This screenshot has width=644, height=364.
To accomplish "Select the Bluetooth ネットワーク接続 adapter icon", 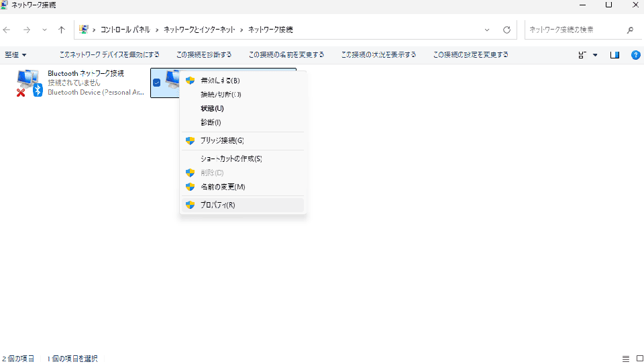I will (x=30, y=83).
